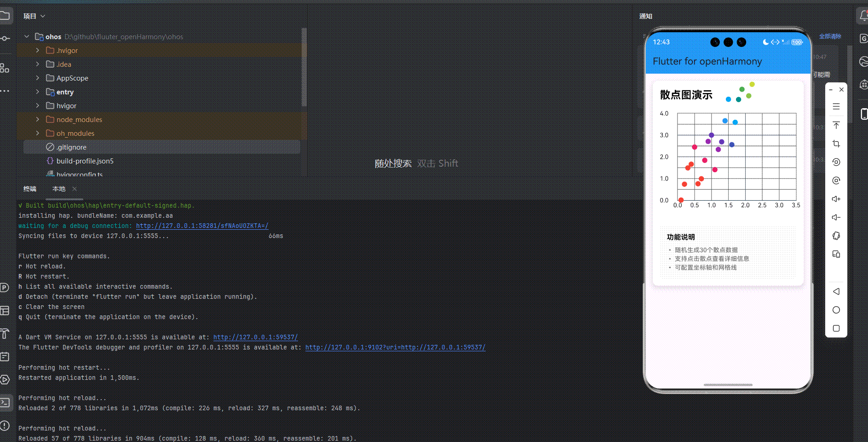
Task: Take emulator screenshot with crop icon
Action: coord(836,144)
